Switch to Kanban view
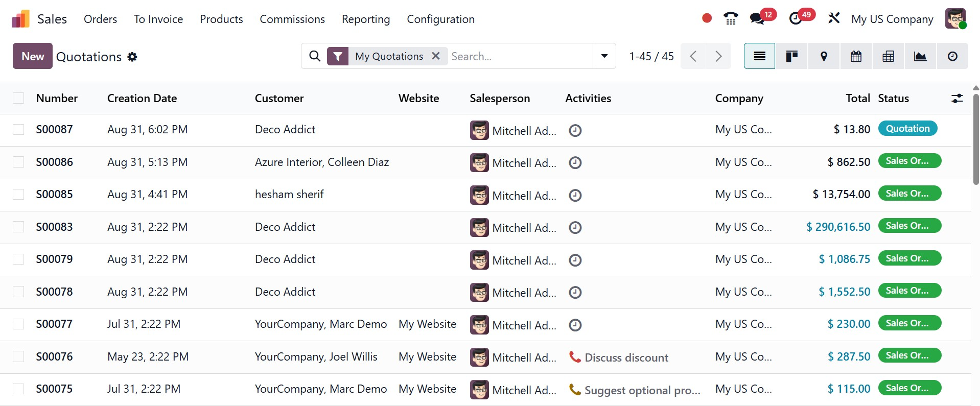Image resolution: width=980 pixels, height=406 pixels. (791, 56)
